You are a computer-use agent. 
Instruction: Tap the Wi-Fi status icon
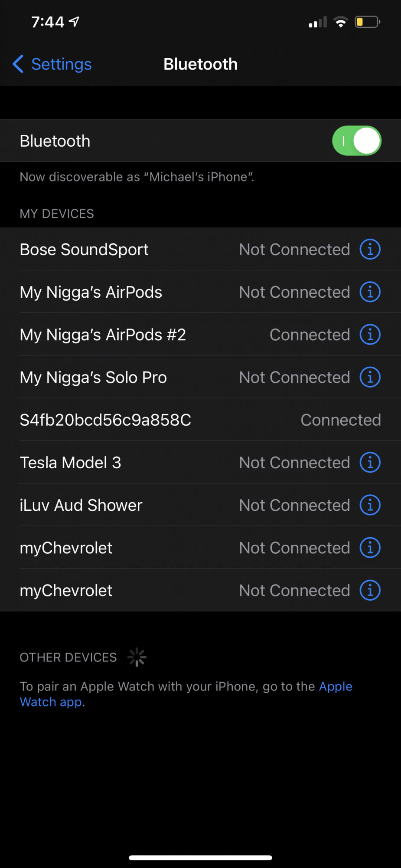[x=341, y=22]
